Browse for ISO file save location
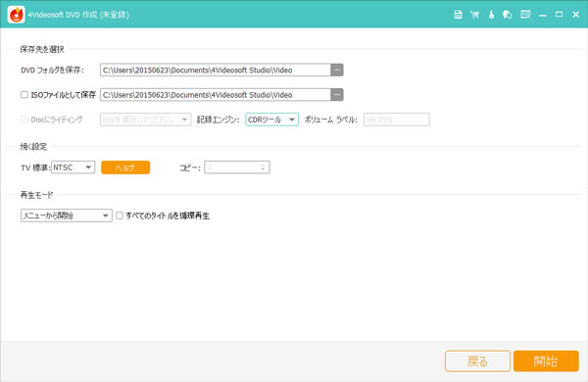588x382 pixels. pos(337,94)
